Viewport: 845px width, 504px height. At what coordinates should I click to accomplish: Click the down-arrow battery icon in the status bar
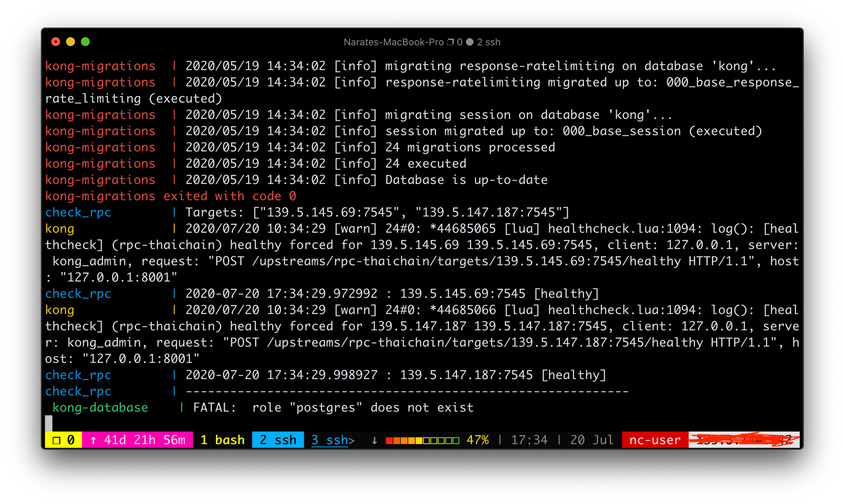coord(374,440)
